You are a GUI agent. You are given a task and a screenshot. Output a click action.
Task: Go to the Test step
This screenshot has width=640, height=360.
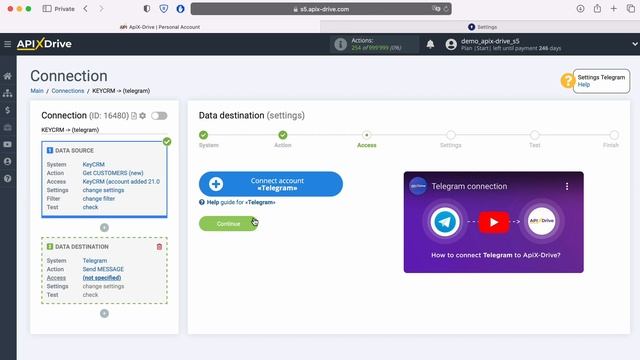535,135
